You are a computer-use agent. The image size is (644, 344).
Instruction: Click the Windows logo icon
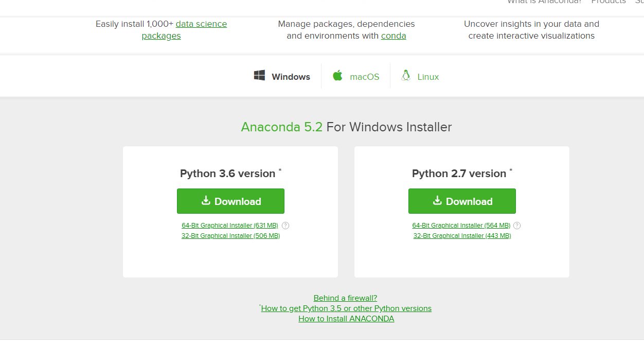[259, 76]
